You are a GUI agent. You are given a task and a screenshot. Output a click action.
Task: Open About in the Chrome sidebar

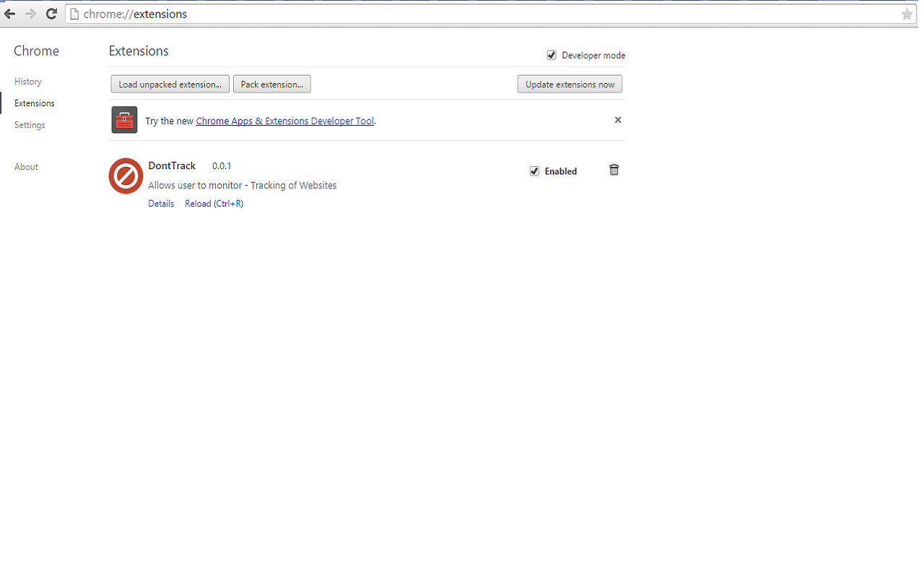point(26,167)
